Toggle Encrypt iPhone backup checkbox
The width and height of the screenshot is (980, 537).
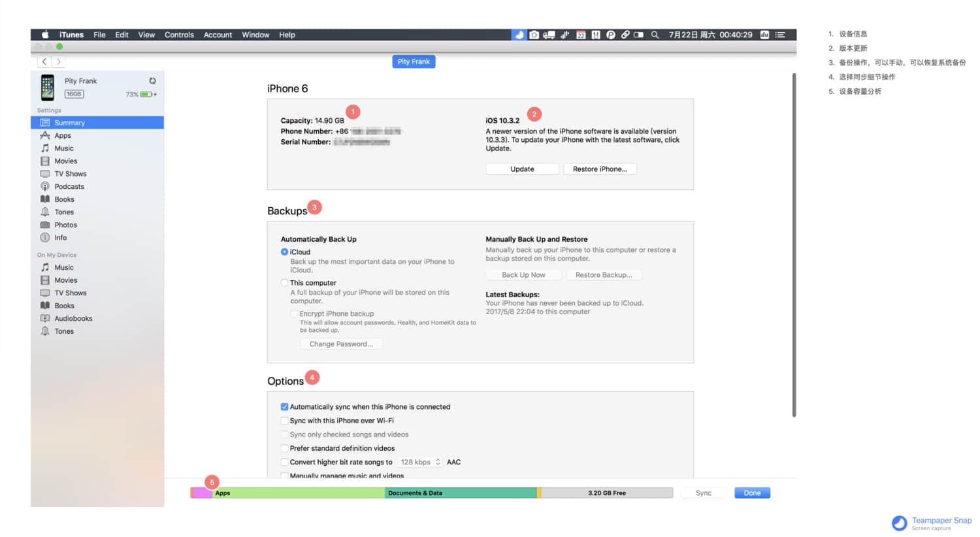pos(294,314)
